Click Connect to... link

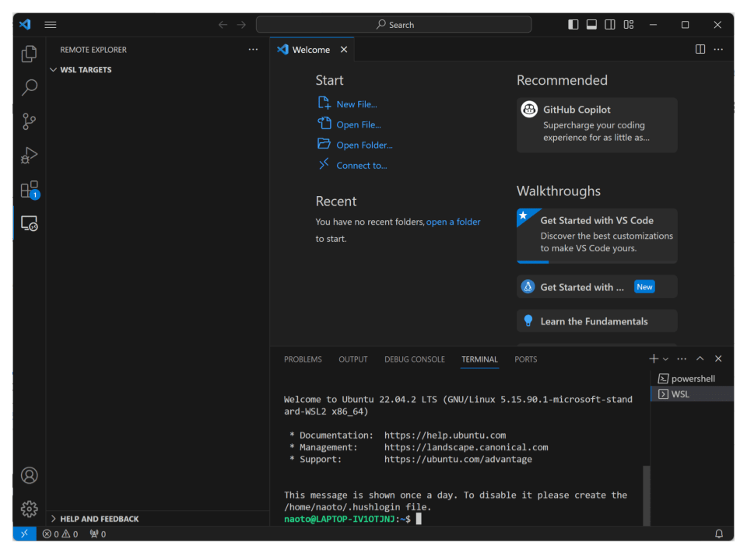click(362, 166)
